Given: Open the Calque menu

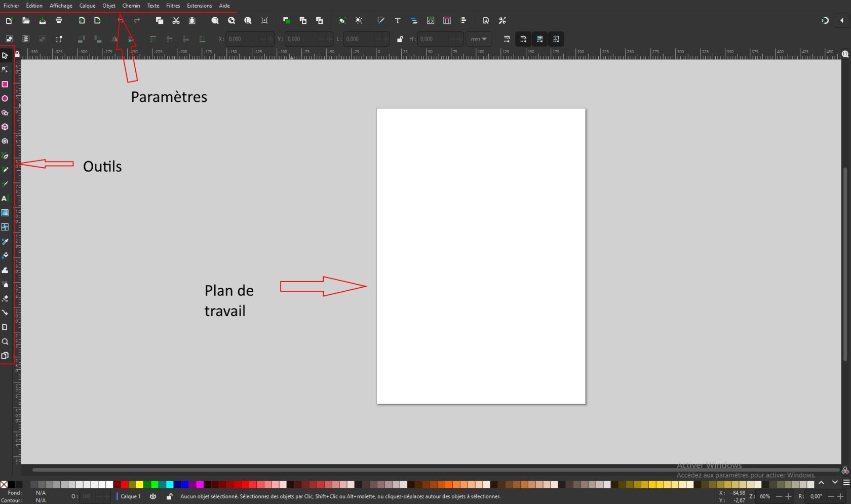Looking at the screenshot, I should [x=87, y=6].
